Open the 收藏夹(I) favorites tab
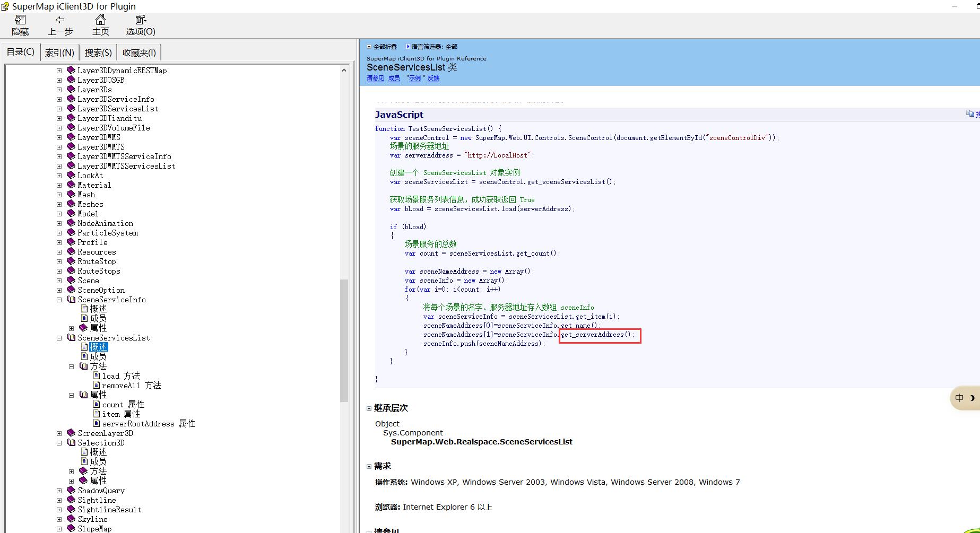Viewport: 980px width, 533px height. (139, 53)
